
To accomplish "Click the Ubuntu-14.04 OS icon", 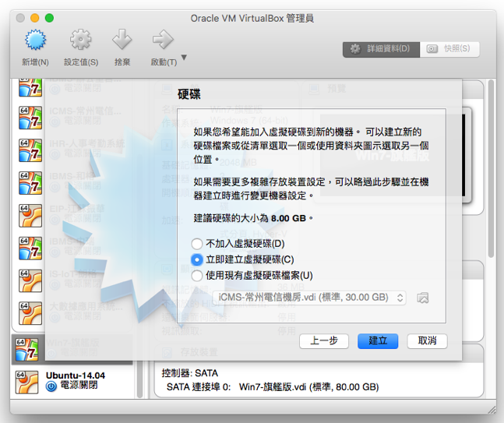I will pyautogui.click(x=26, y=382).
